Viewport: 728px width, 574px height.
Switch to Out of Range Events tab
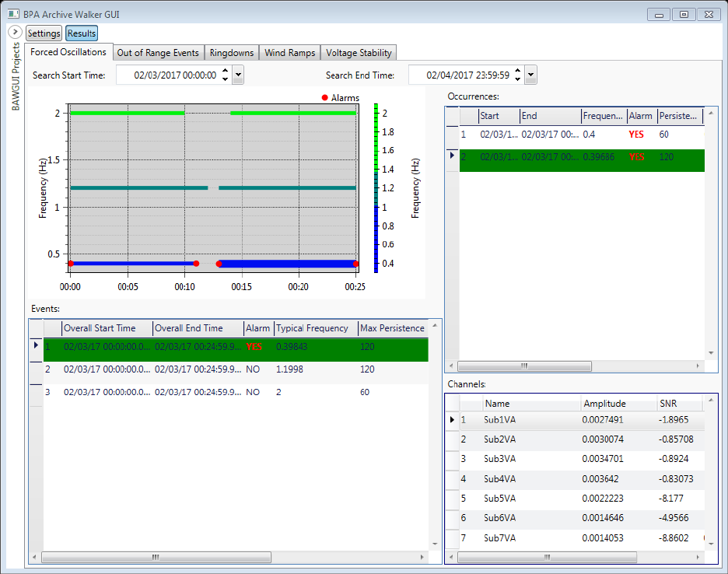coord(158,53)
